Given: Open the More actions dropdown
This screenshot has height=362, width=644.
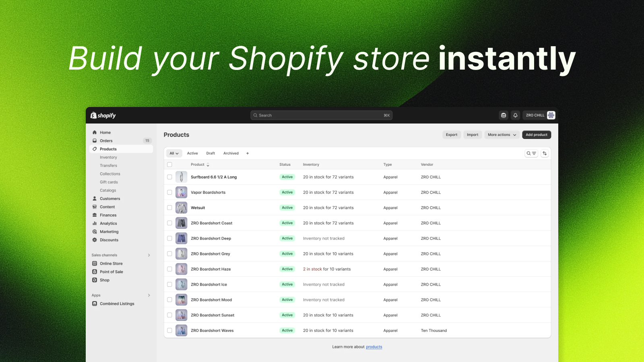Looking at the screenshot, I should tap(502, 135).
